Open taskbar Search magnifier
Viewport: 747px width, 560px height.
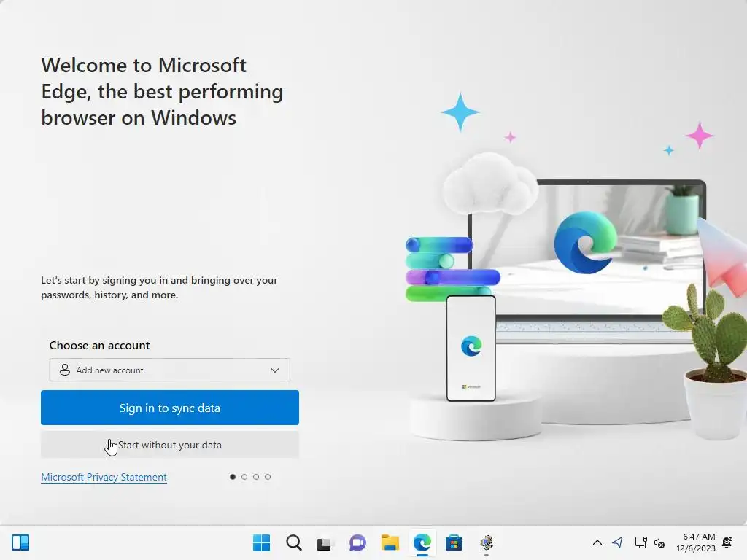click(x=293, y=542)
